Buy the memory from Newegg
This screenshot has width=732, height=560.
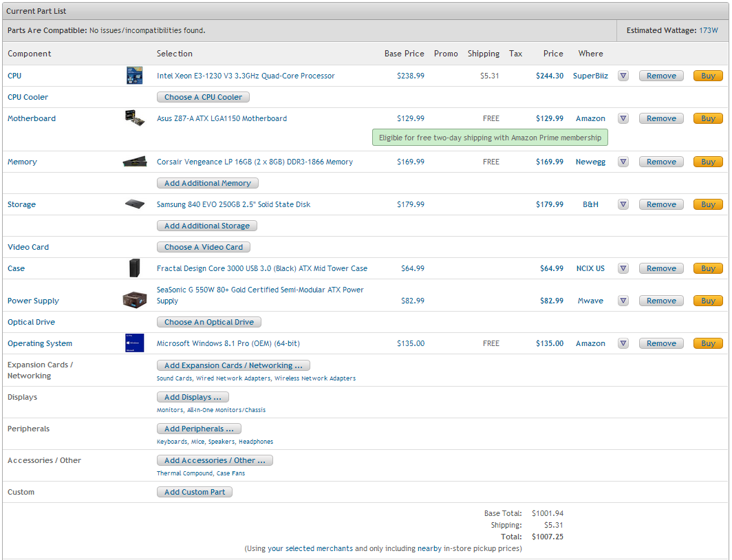coord(708,162)
